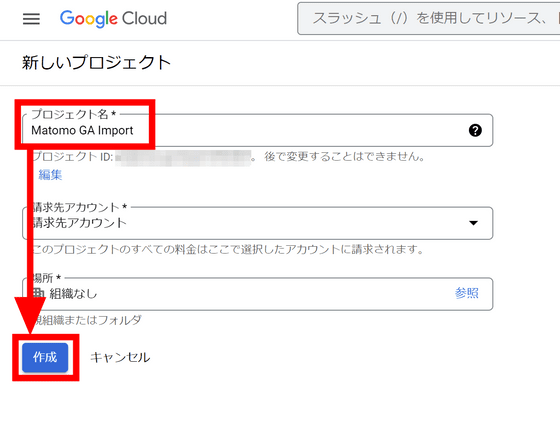This screenshot has height=424, width=560.
Task: Click the billing charge description text
Action: point(228,249)
